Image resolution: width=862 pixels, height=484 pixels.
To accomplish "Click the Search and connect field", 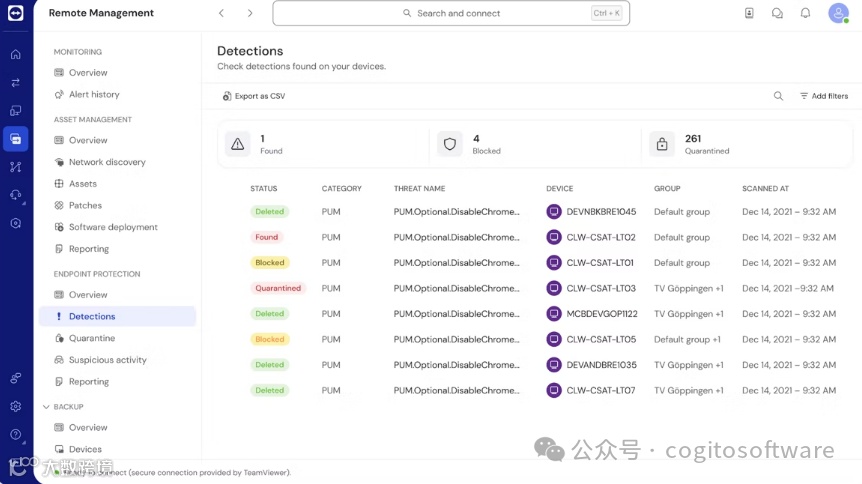I will click(x=451, y=13).
